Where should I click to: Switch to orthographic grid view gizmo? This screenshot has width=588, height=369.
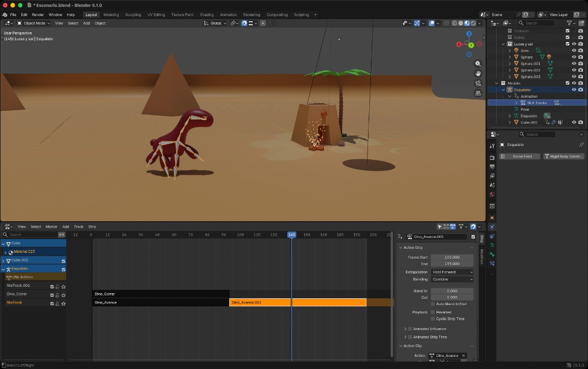(478, 93)
